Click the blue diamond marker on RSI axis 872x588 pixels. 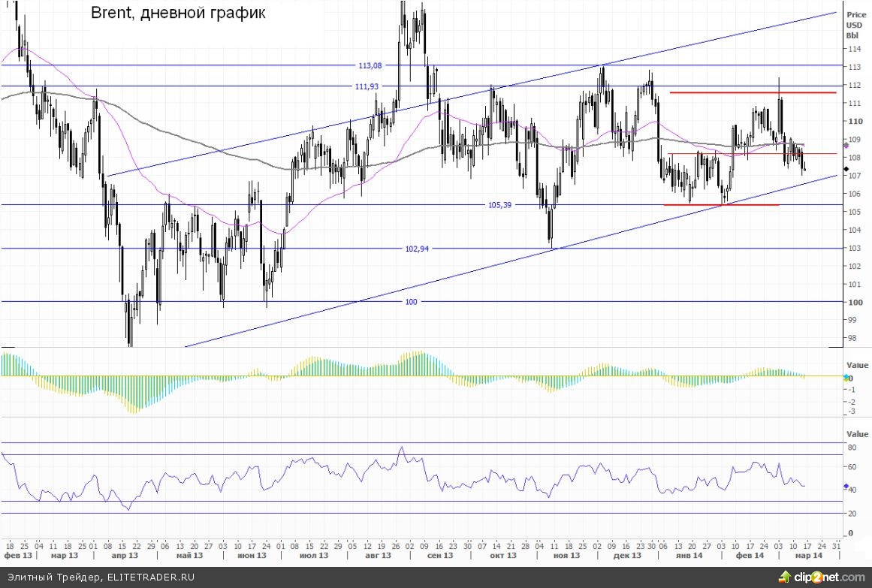coord(846,486)
